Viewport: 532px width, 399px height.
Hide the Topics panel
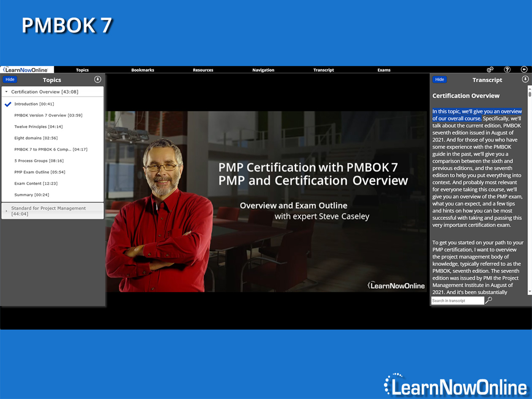point(10,79)
